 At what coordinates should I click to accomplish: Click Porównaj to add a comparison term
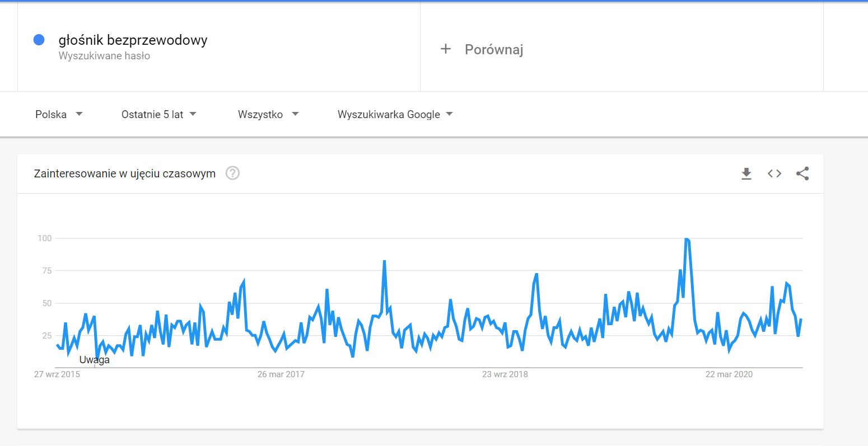tap(493, 49)
